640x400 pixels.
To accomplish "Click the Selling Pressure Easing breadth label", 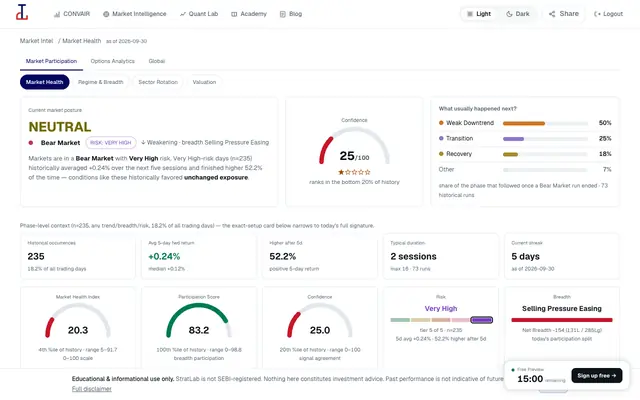I will point(562,309).
